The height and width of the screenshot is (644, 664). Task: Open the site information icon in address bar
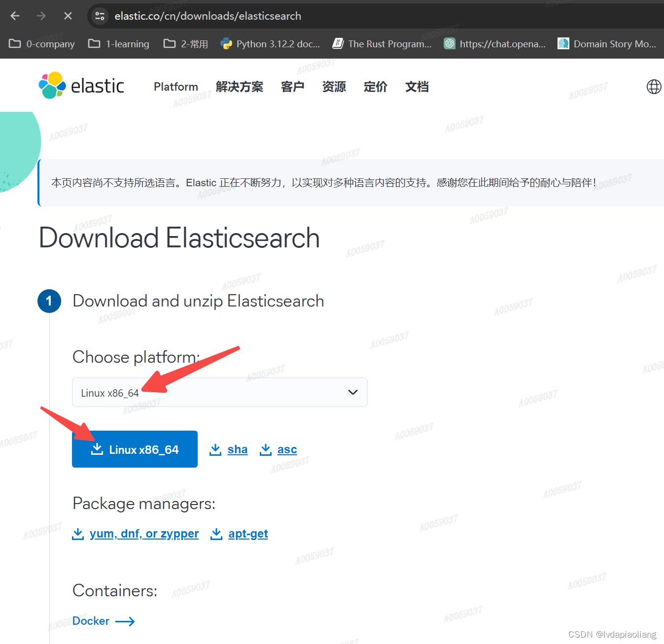pos(99,16)
